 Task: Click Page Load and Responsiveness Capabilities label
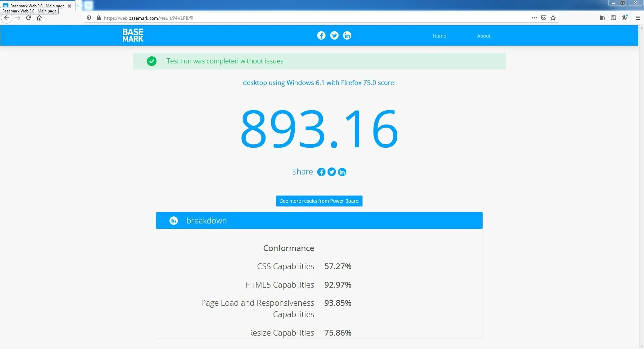258,308
